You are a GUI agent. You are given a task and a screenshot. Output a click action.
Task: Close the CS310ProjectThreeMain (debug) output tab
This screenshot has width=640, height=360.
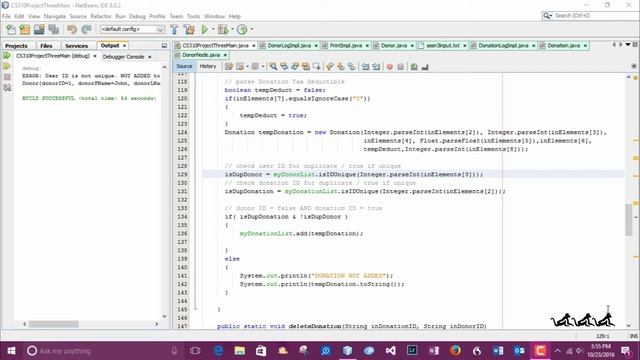[x=95, y=56]
